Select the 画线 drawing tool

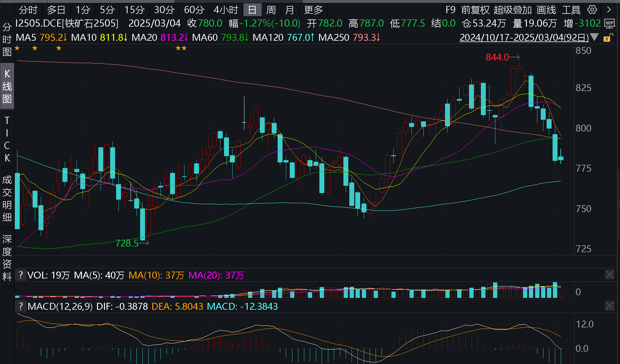point(546,10)
